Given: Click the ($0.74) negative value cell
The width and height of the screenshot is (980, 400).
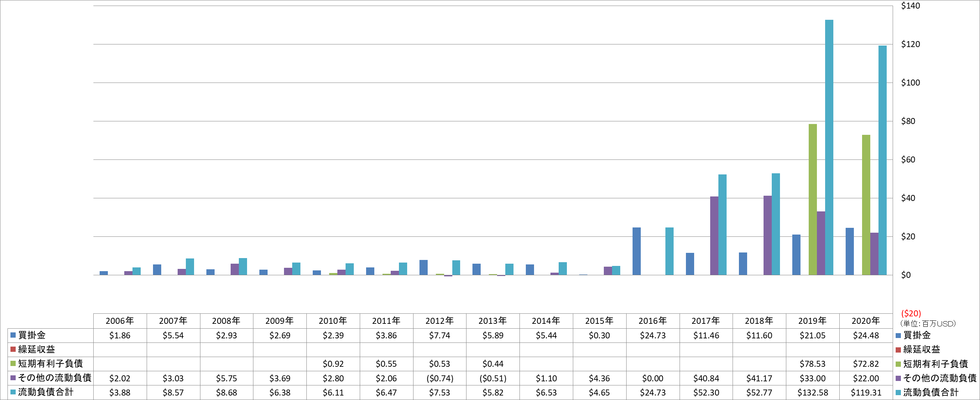Looking at the screenshot, I should coord(439,378).
